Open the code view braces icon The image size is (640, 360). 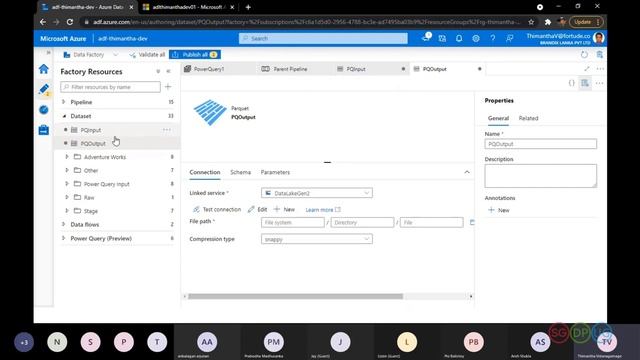tap(571, 83)
